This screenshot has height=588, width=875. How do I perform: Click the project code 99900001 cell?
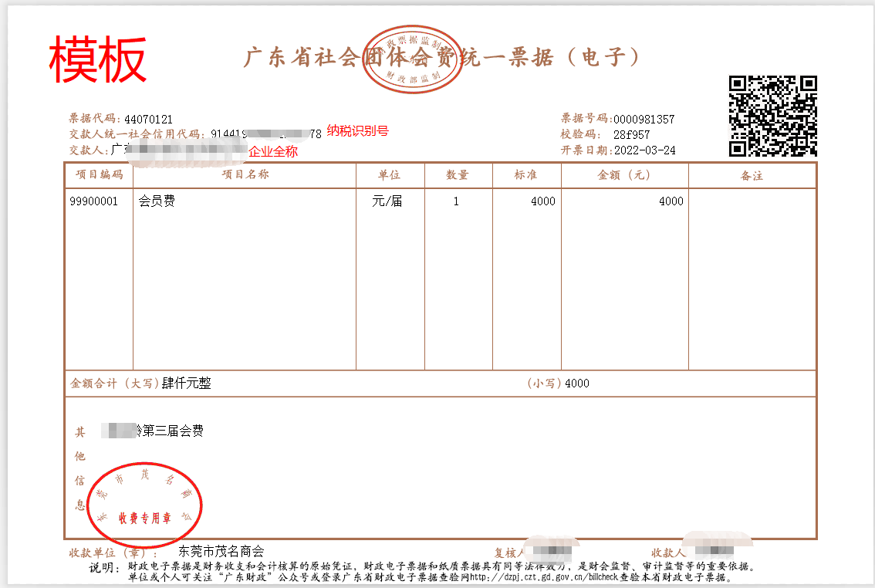click(94, 201)
